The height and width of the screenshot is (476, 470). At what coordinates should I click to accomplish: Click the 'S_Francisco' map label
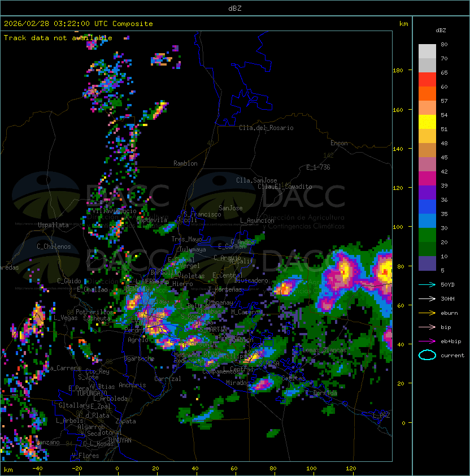(202, 214)
